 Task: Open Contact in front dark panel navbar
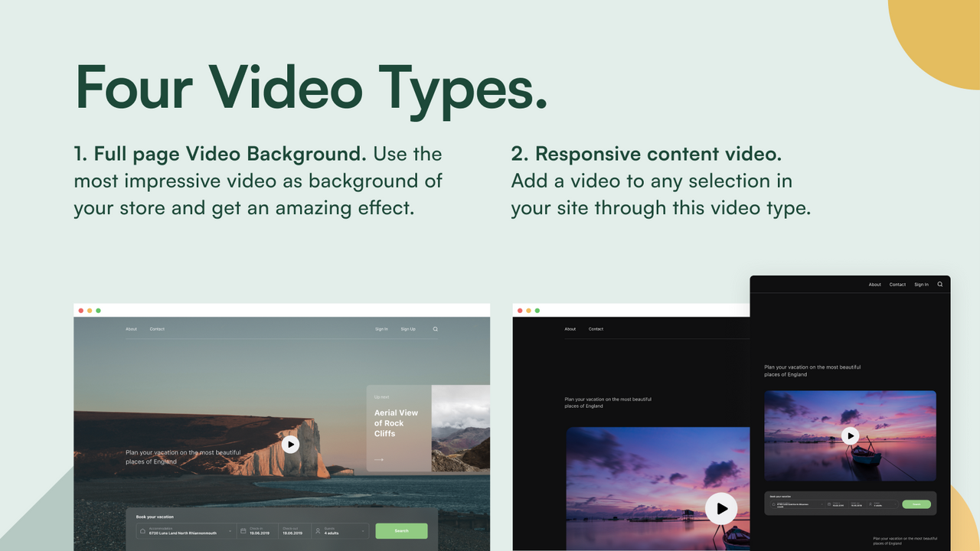[x=897, y=285]
